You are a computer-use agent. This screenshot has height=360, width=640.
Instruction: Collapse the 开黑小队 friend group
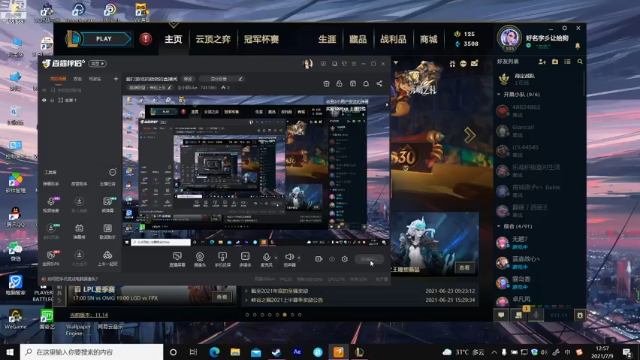tap(499, 94)
